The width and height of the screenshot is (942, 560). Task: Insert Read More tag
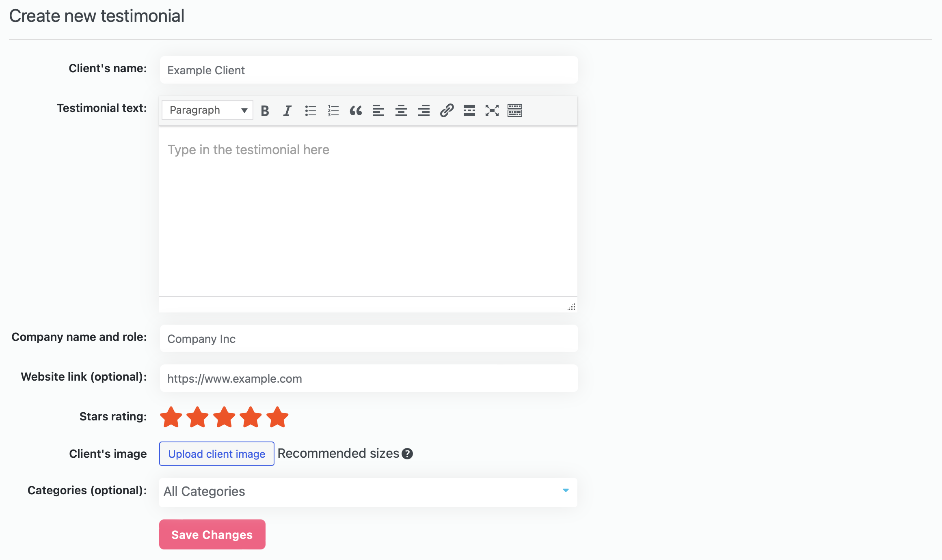click(x=469, y=110)
